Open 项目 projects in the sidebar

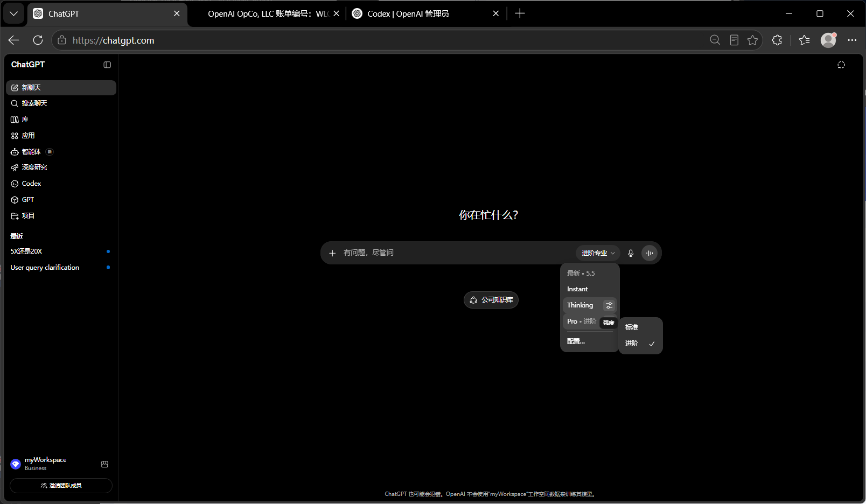[61, 216]
